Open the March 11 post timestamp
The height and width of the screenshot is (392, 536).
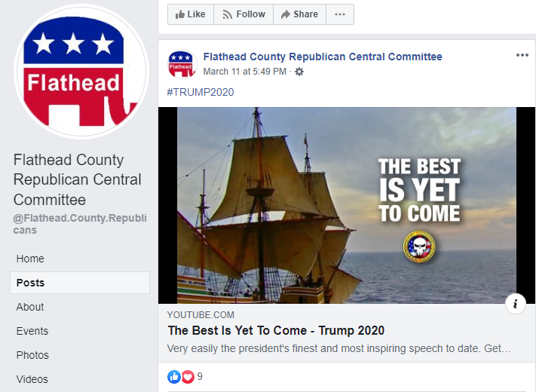click(244, 72)
